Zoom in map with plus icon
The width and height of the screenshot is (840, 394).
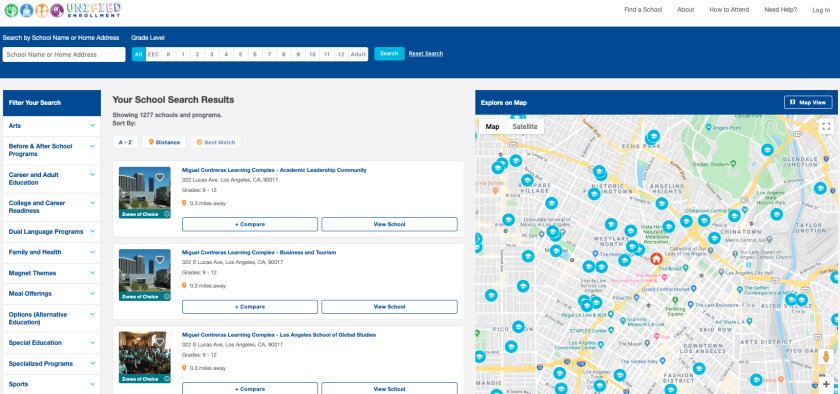click(x=826, y=384)
